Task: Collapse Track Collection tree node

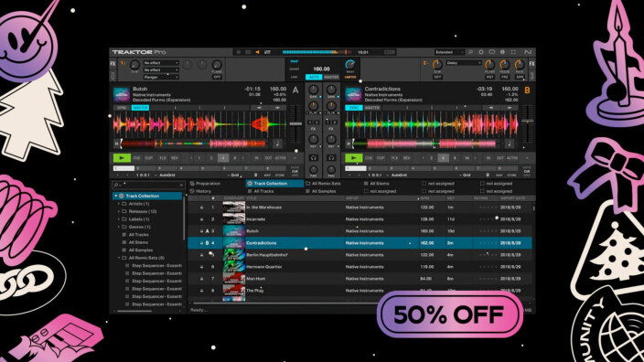Action: click(x=116, y=196)
